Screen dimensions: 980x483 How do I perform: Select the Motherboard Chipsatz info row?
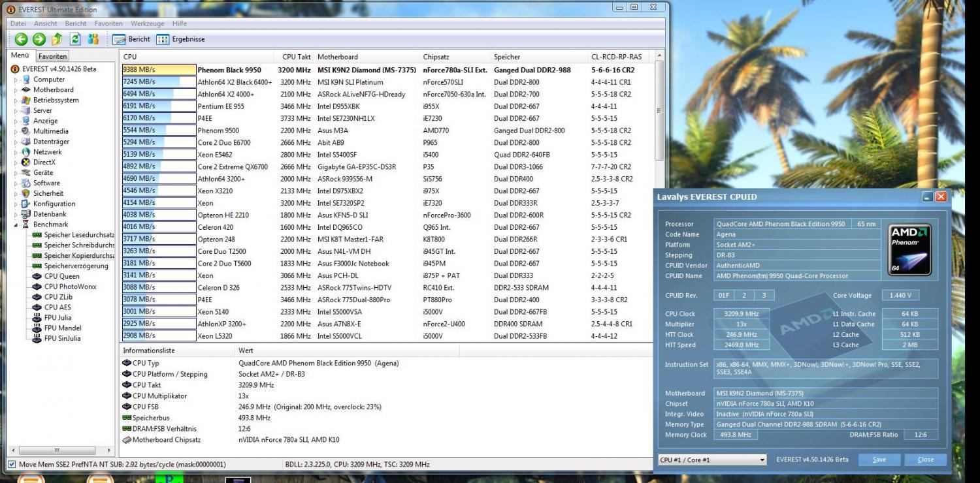tap(388, 440)
